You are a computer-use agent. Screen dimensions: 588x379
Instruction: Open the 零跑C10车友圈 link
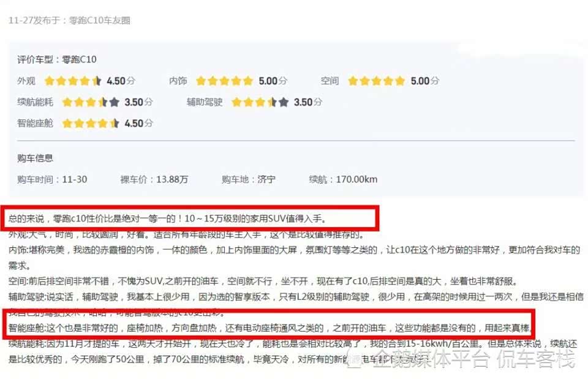pyautogui.click(x=99, y=20)
